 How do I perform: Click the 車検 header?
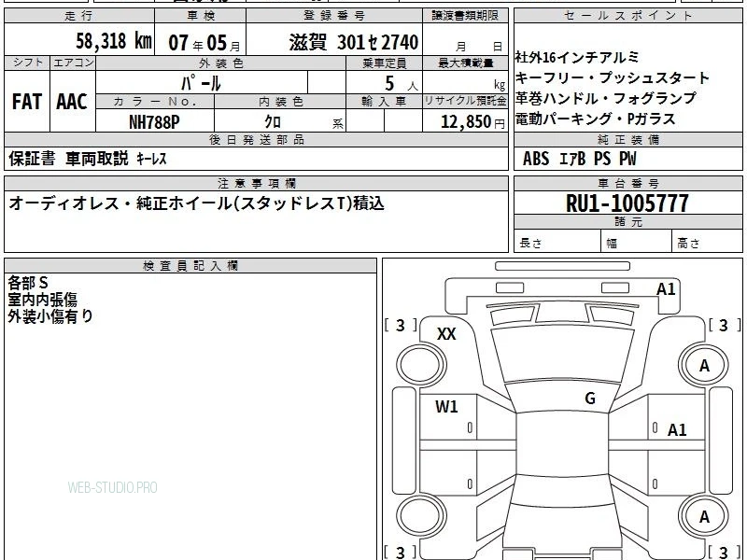click(201, 16)
